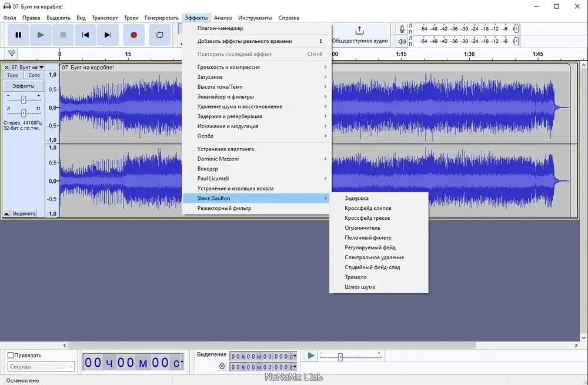
Task: Open selection settings gear icon
Action: coord(222,366)
